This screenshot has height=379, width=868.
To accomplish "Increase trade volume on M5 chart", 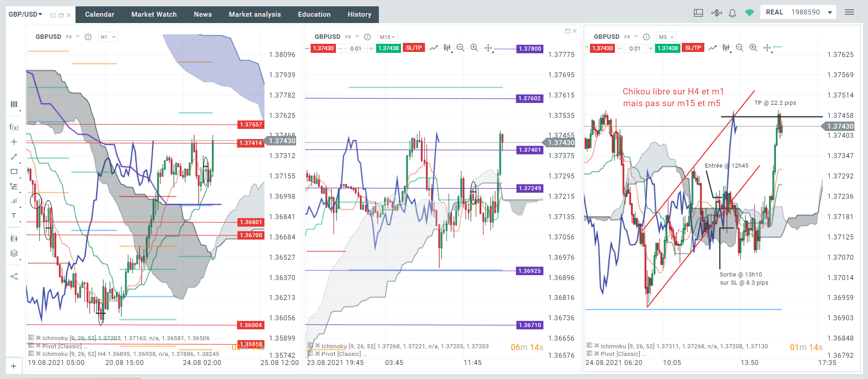I will (x=650, y=48).
